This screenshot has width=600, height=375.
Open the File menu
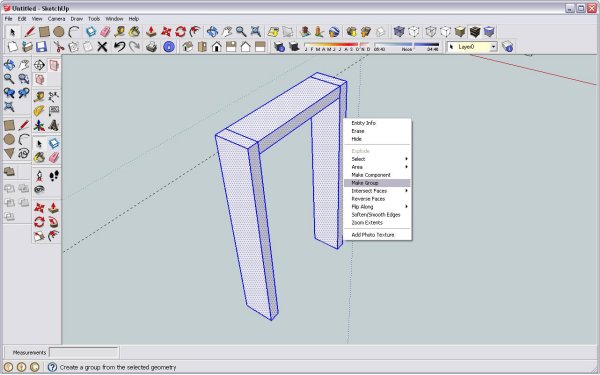pos(8,19)
